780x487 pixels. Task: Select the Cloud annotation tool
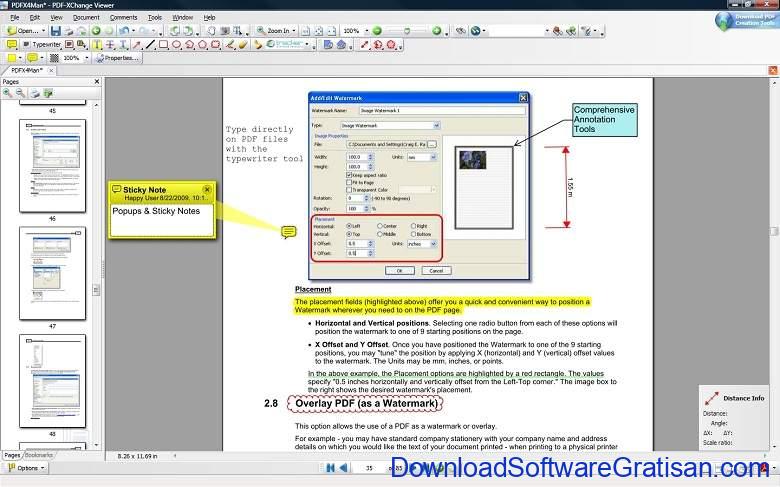coord(215,45)
